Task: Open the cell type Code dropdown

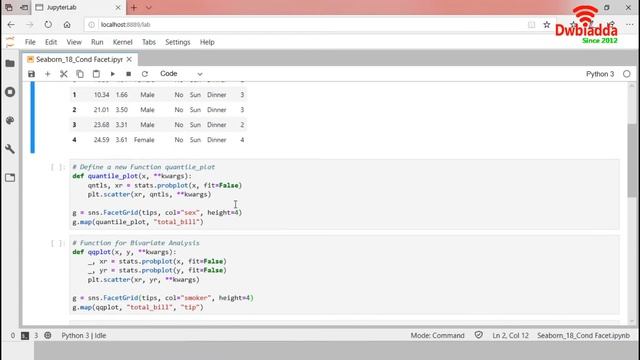Action: coord(181,74)
